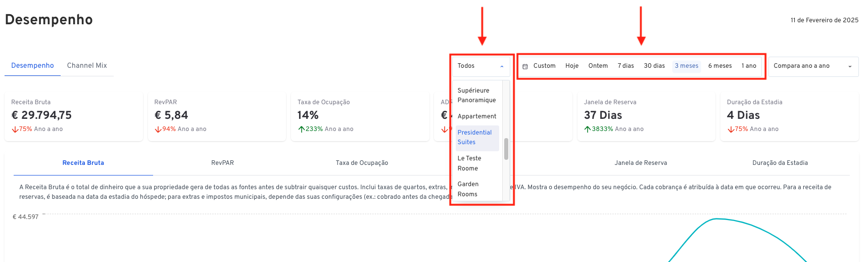The width and height of the screenshot is (868, 262).
Task: Switch to the Channel Mix tab
Action: (x=87, y=66)
